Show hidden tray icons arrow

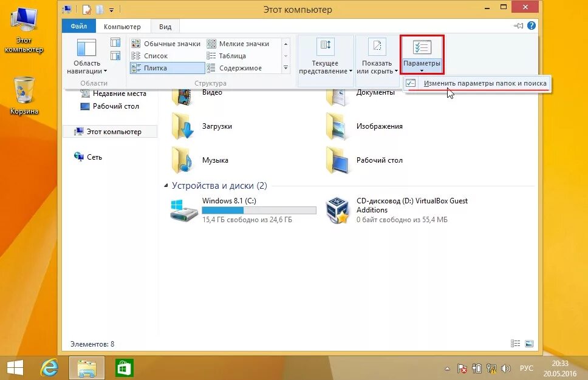coord(447,368)
